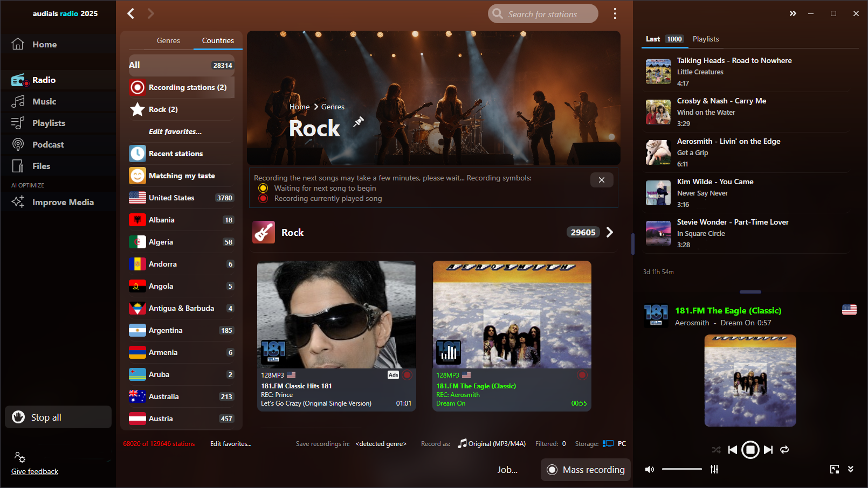The height and width of the screenshot is (488, 868).
Task: Open the equalizer settings
Action: point(714,469)
